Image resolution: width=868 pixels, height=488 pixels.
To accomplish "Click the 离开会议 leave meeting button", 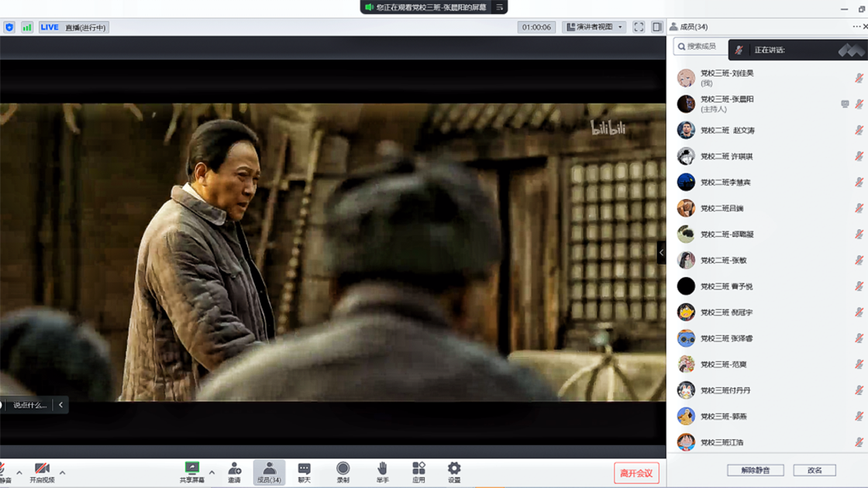I will [x=636, y=473].
